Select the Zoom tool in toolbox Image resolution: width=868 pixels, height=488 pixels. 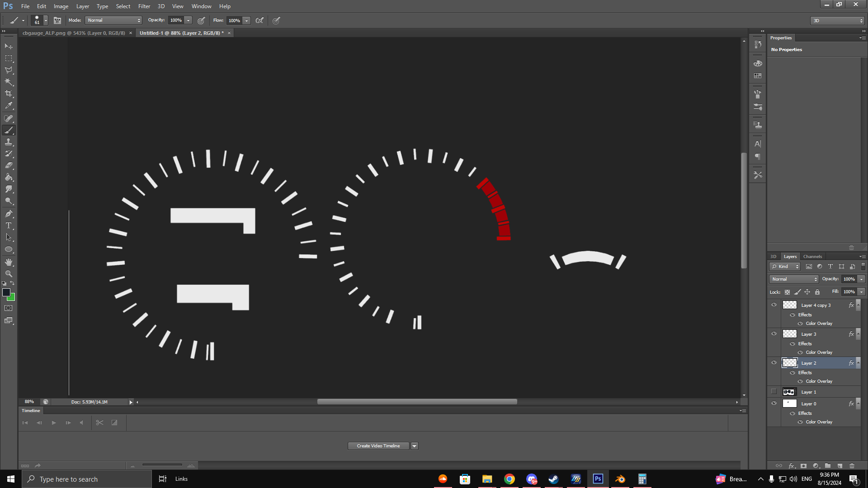(9, 274)
